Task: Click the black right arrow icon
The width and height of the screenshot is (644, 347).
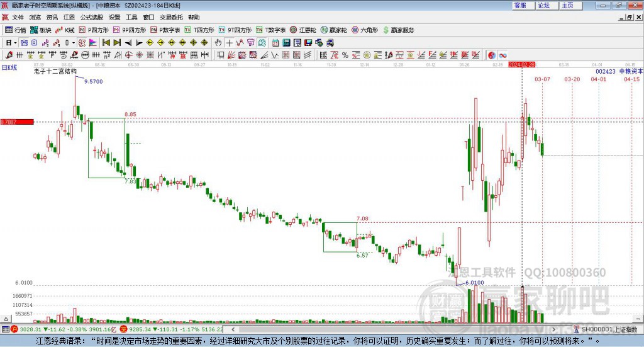Action: [139, 43]
